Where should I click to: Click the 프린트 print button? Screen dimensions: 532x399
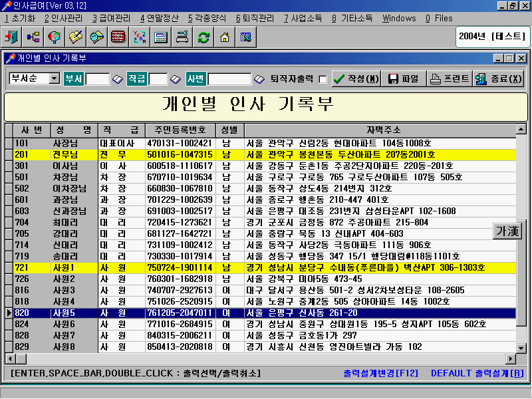449,78
